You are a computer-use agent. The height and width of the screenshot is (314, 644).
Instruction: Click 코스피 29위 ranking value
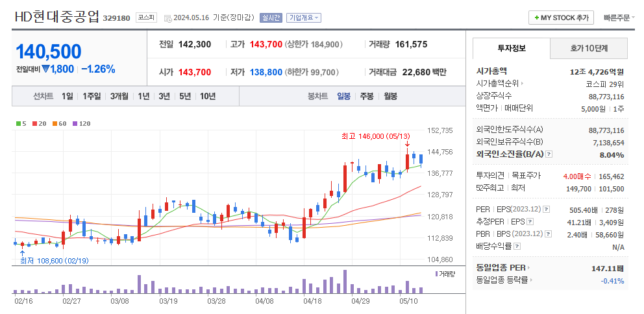pos(605,84)
